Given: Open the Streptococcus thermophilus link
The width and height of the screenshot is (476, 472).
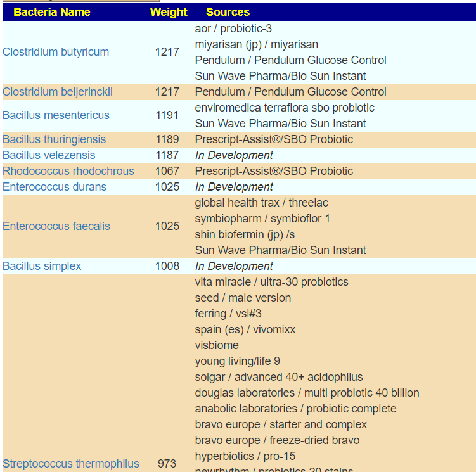Looking at the screenshot, I should (71, 464).
